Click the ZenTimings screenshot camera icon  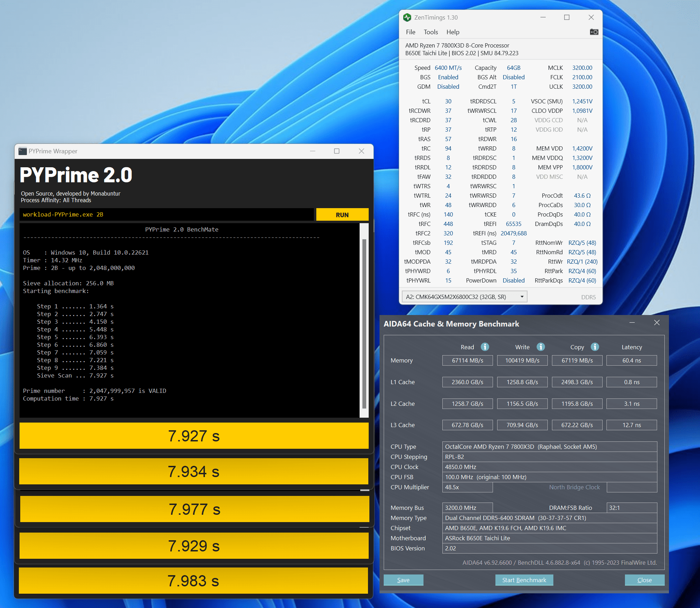[x=594, y=32]
